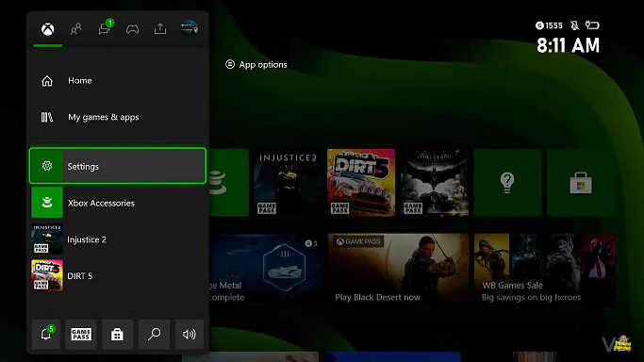The image size is (644, 362).
Task: Open the WB Games Sale card
Action: 545,270
